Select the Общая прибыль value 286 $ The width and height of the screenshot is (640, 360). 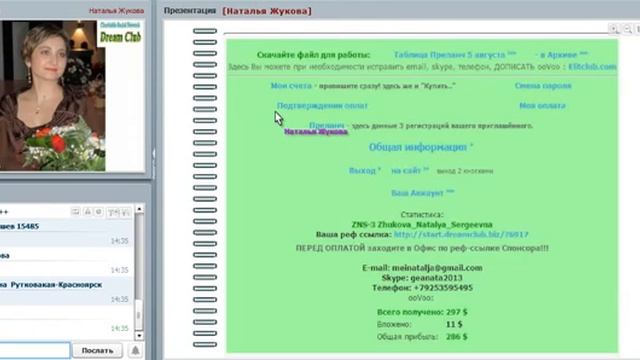tap(457, 337)
